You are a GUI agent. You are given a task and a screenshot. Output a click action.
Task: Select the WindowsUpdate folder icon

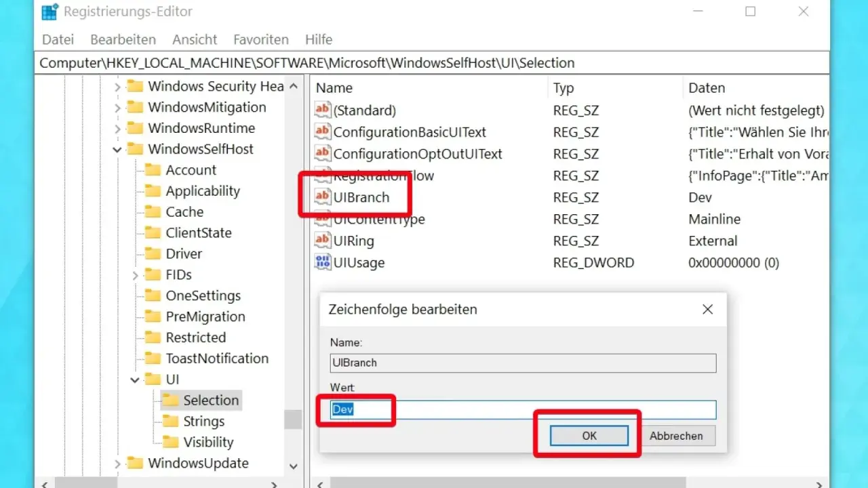point(136,464)
